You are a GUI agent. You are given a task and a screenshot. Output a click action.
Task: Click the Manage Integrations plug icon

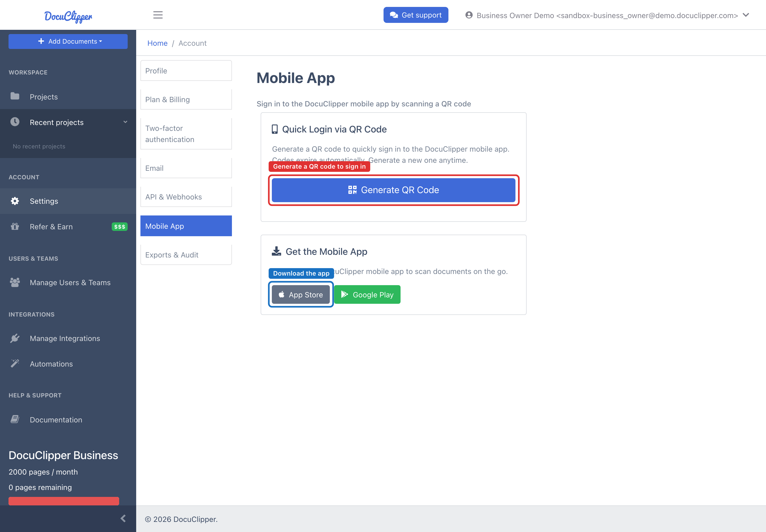point(15,338)
